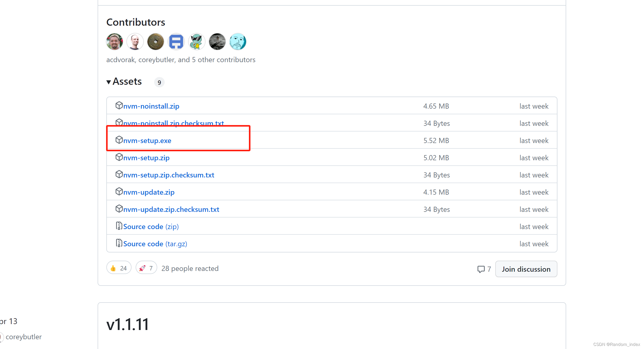This screenshot has width=644, height=349.
Task: Click the first contributor avatar
Action: 114,41
